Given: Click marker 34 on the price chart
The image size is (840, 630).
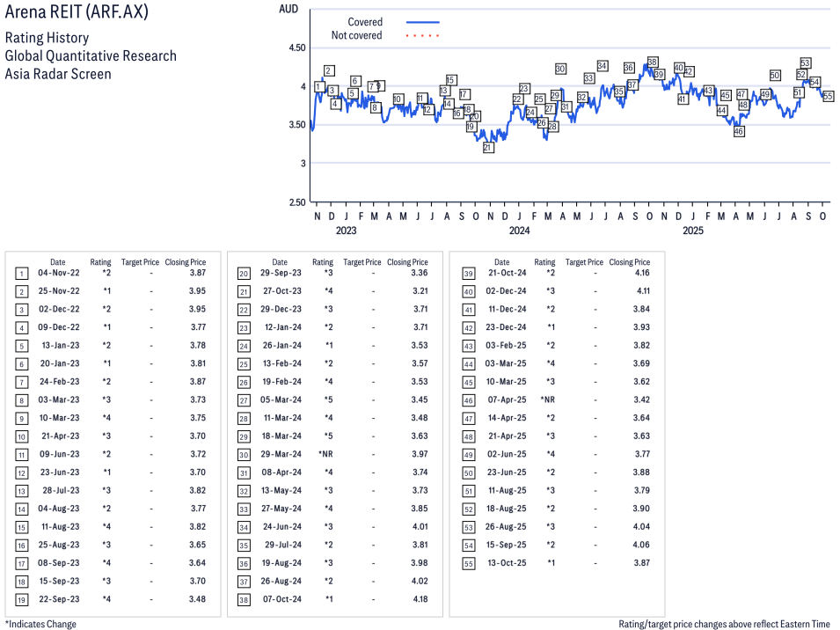Looking at the screenshot, I should [x=603, y=66].
